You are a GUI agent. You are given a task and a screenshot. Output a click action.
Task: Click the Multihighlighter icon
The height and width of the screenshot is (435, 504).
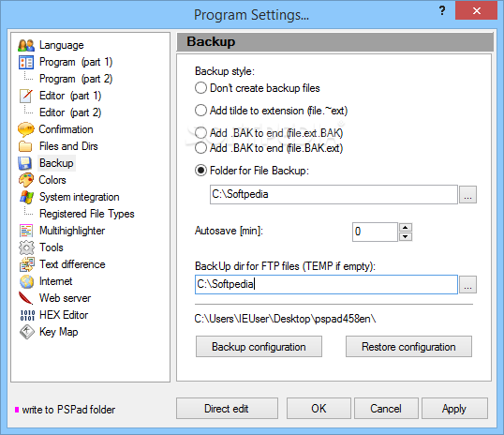(x=26, y=231)
